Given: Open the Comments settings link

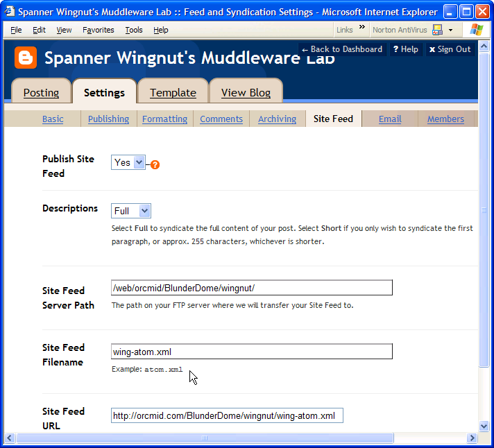Looking at the screenshot, I should pos(221,119).
